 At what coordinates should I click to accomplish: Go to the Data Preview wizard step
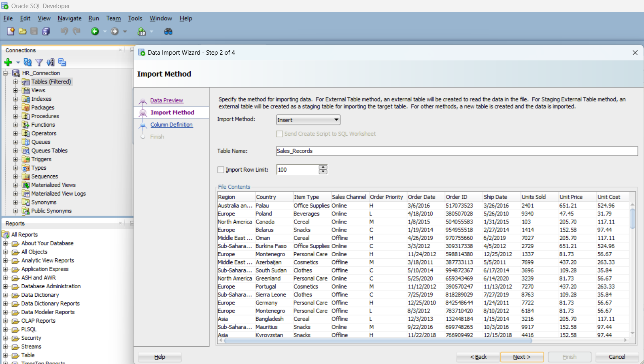click(x=166, y=100)
